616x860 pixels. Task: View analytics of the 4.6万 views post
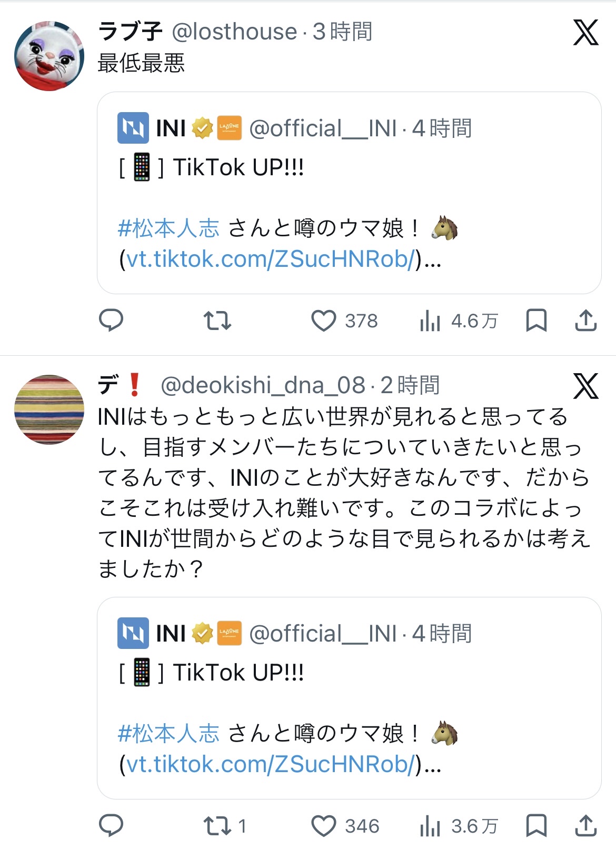point(430,321)
